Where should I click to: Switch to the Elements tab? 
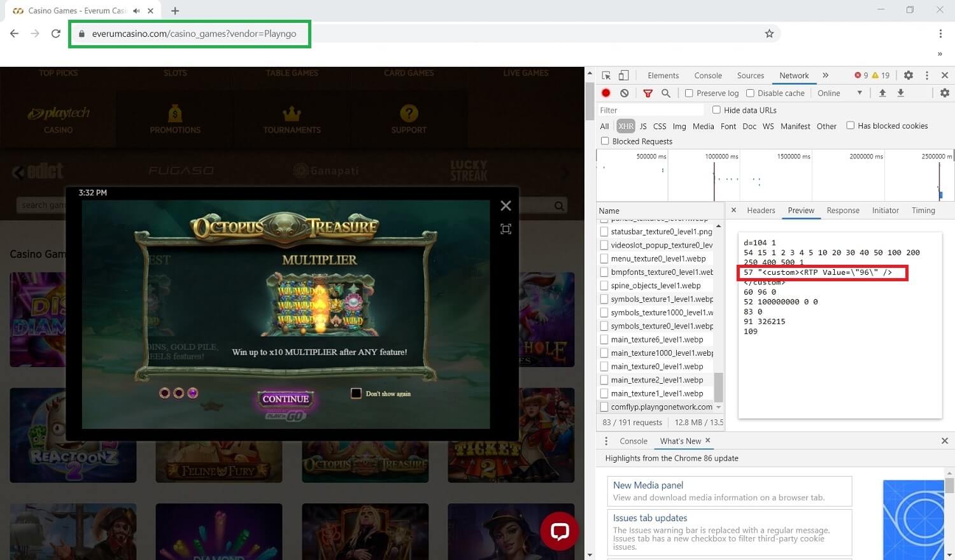click(x=663, y=75)
